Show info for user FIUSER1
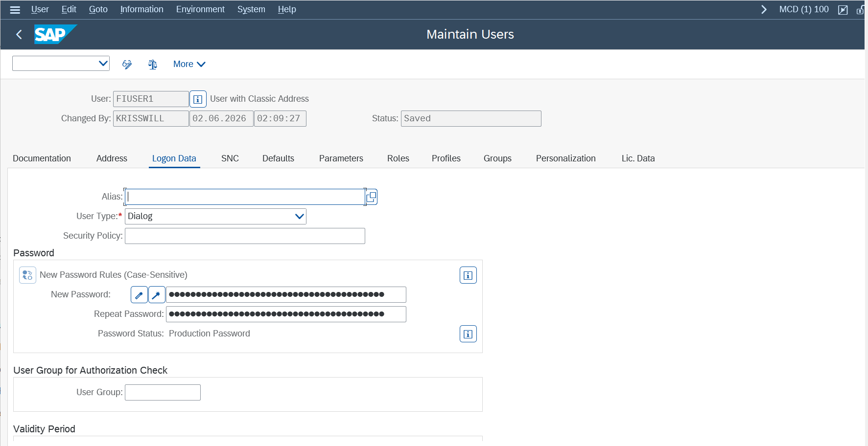 point(198,99)
